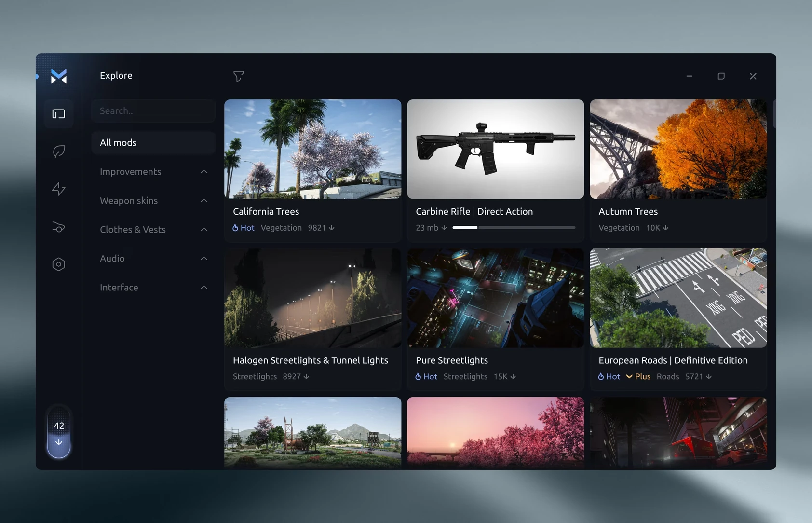Expand the Improvements category
The height and width of the screenshot is (523, 812).
point(153,172)
